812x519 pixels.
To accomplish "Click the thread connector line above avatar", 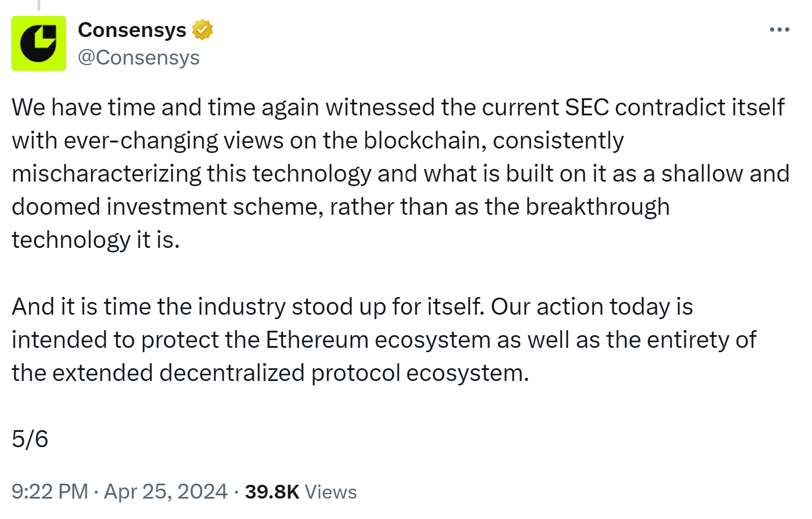I will coord(39,5).
